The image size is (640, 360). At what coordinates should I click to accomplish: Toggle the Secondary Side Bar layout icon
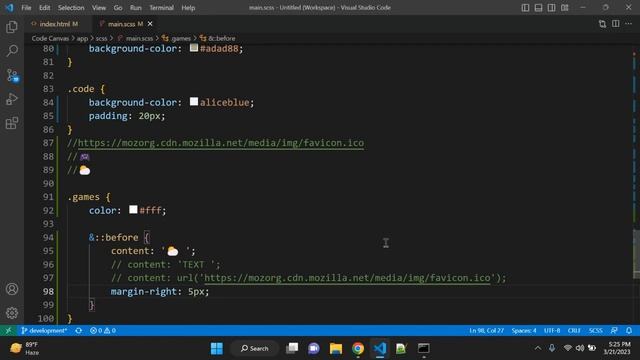551,8
